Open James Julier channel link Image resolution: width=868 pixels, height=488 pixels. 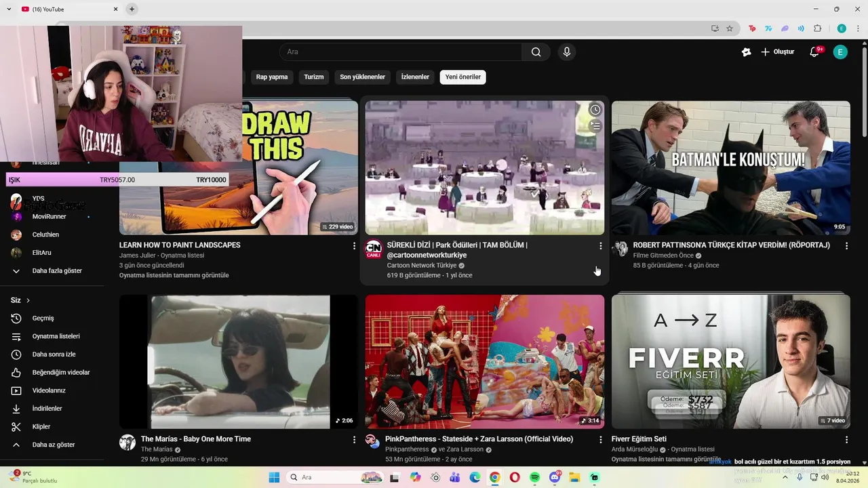click(x=138, y=256)
